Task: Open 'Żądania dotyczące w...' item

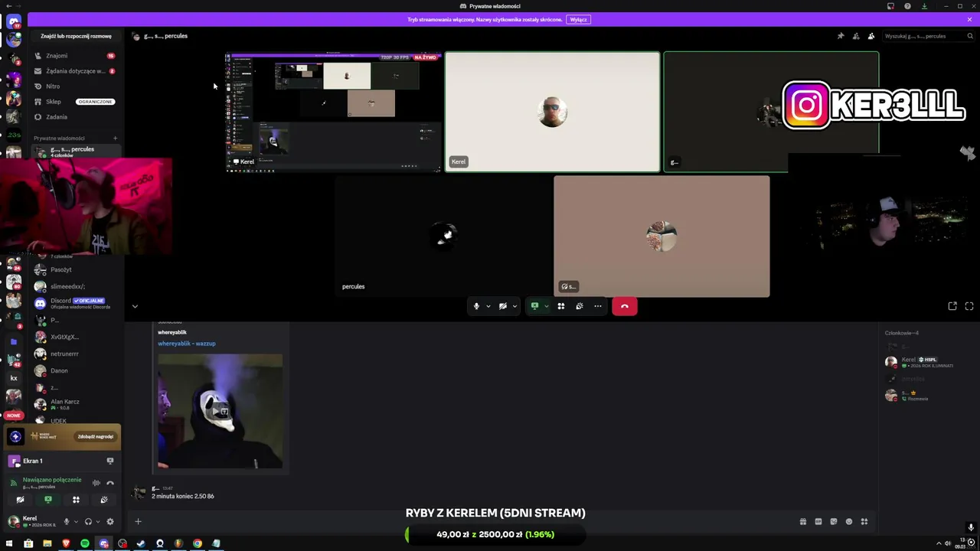Action: [74, 71]
